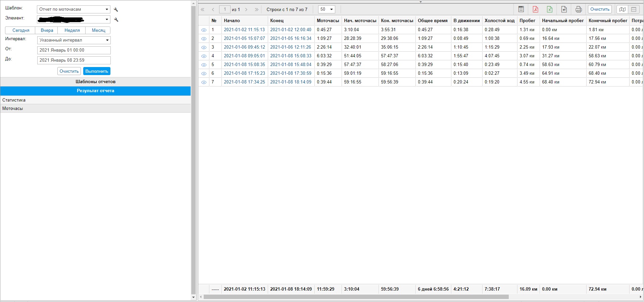Viewport: 644px width, 302px height.
Task: Toggle the eye icon on row 4
Action: 204,56
